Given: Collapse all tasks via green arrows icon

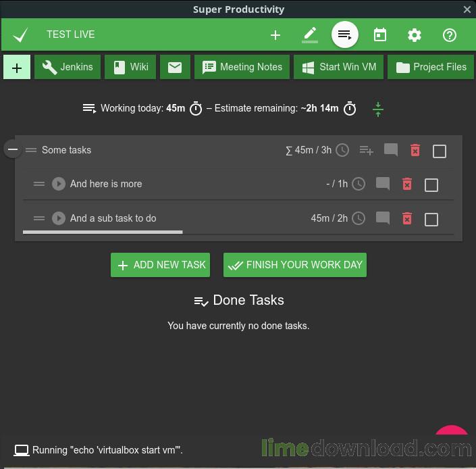Looking at the screenshot, I should [x=378, y=109].
